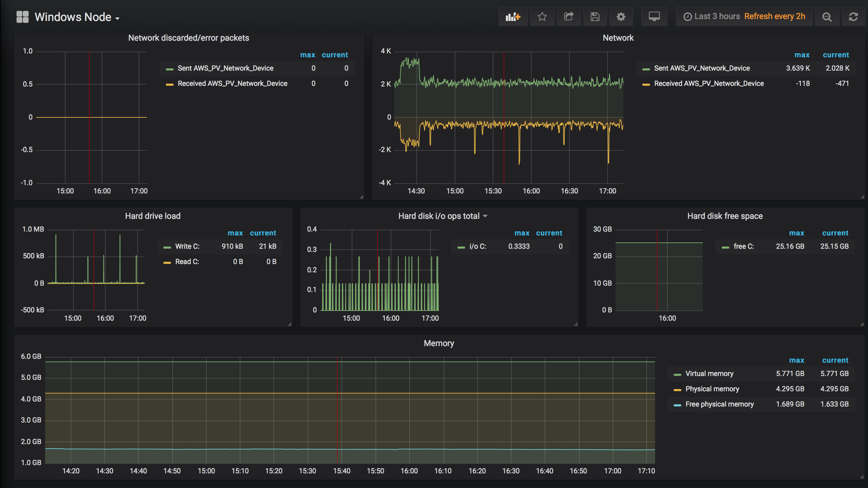Image resolution: width=868 pixels, height=488 pixels.
Task: Toggle Sent AWS_PV_Network_Device series in Network legend
Action: click(x=701, y=68)
